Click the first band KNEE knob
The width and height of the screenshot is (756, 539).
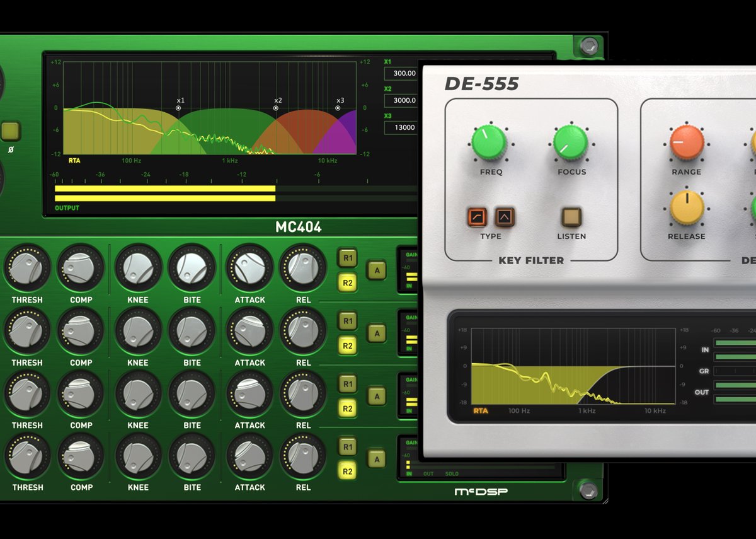click(138, 268)
